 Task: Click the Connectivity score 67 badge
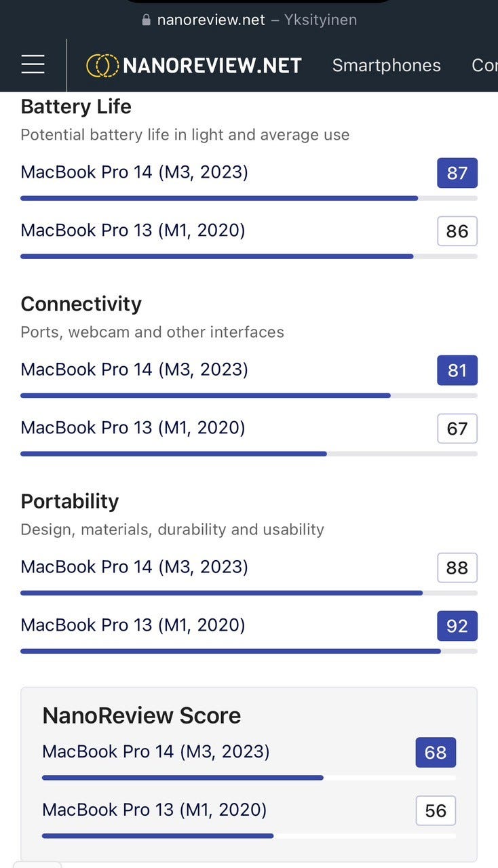coord(457,429)
